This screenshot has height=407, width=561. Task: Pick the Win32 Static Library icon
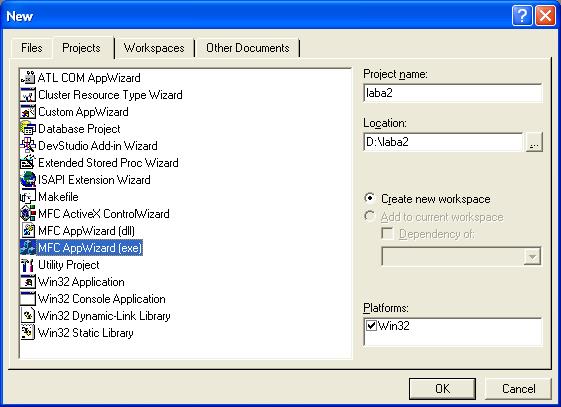pos(28,333)
